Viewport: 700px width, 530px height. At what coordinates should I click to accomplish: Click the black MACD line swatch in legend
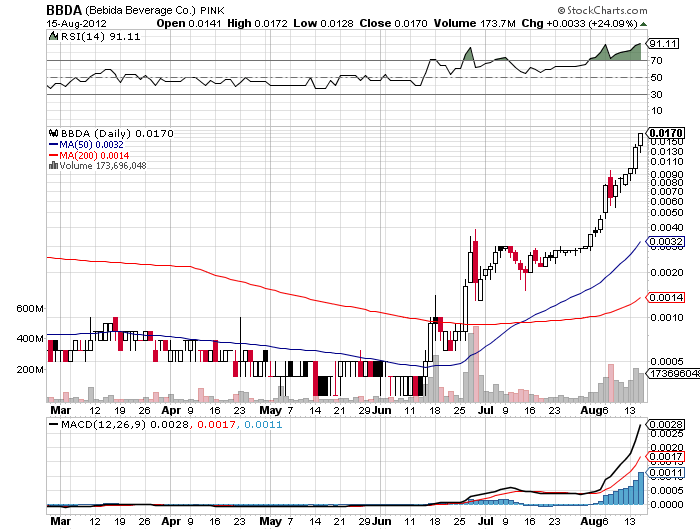tap(53, 424)
